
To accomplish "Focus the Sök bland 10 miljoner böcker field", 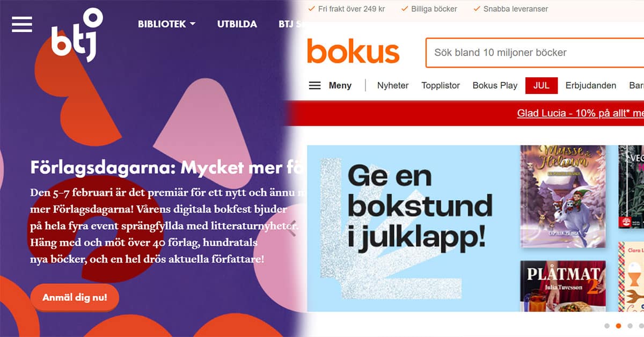I will pos(535,53).
